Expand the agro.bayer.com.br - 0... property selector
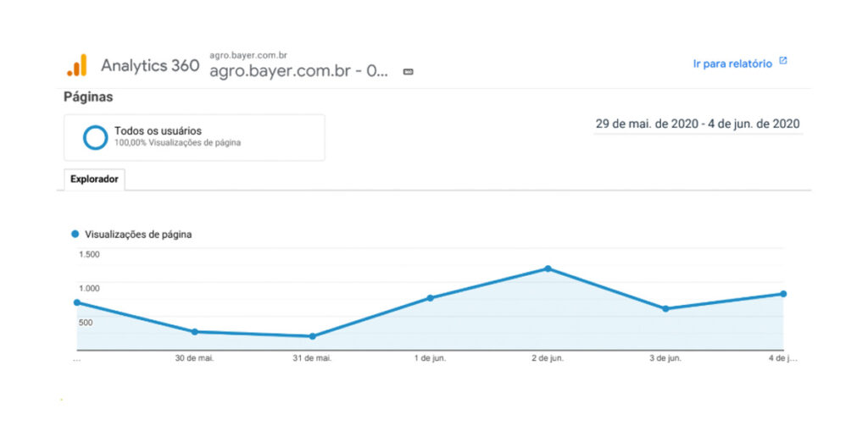 pos(299,71)
